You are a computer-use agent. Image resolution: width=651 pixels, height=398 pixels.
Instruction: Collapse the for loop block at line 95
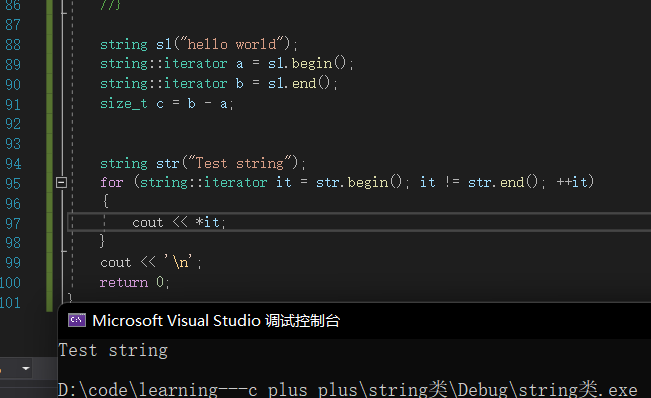tap(61, 182)
